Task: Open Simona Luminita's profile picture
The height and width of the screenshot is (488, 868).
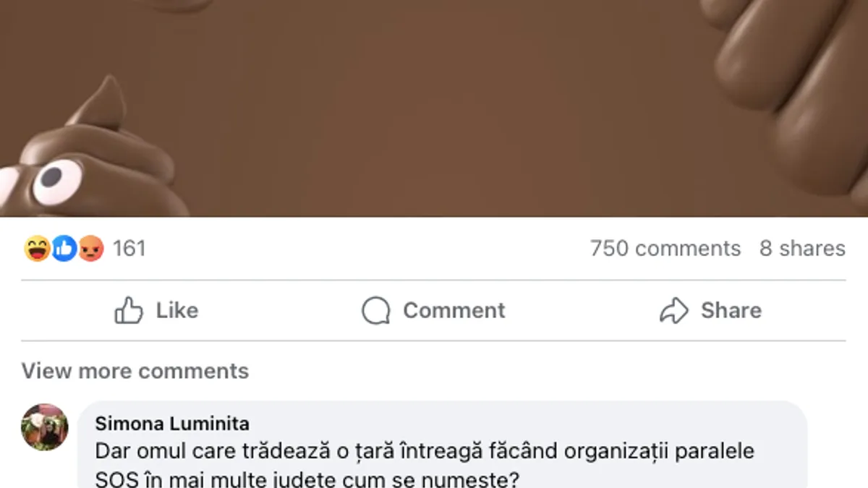Action: [x=45, y=427]
